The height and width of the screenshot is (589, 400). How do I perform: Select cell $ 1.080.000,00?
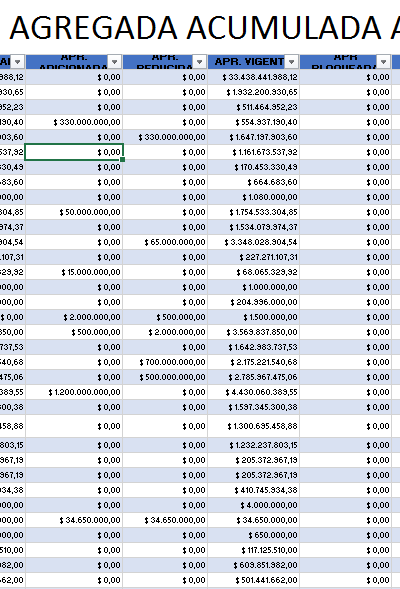(254, 197)
